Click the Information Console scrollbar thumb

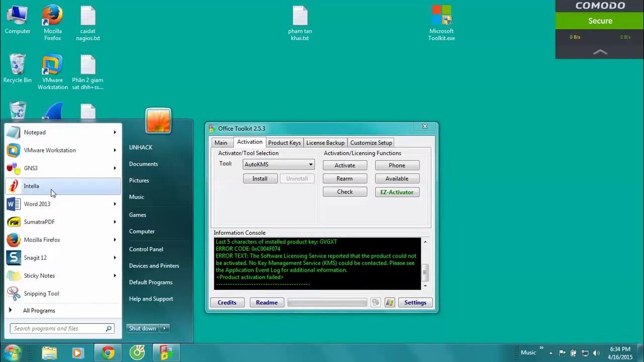pos(425,273)
